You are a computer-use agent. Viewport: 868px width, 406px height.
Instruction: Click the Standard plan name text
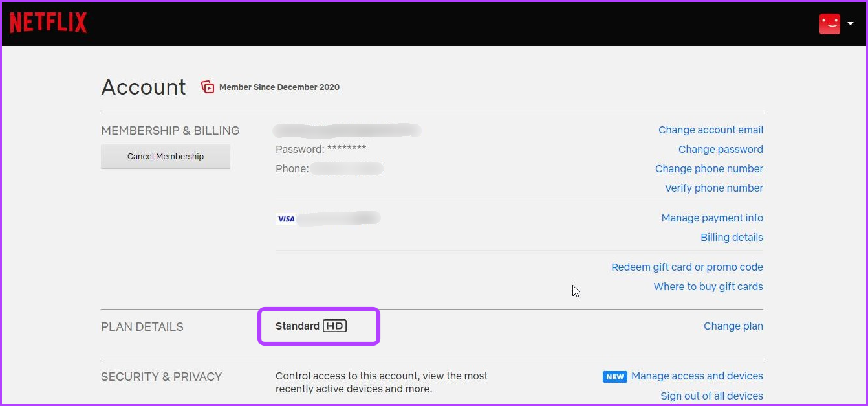click(298, 326)
